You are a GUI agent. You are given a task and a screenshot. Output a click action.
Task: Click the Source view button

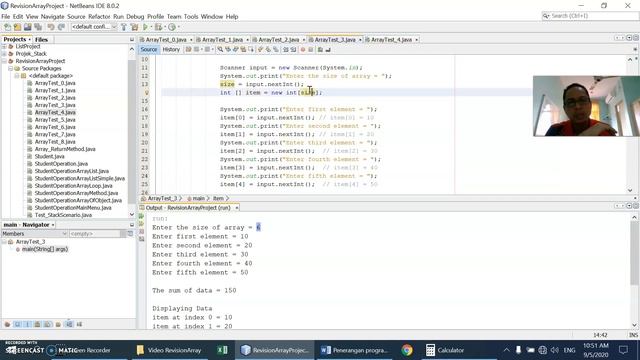coord(149,49)
